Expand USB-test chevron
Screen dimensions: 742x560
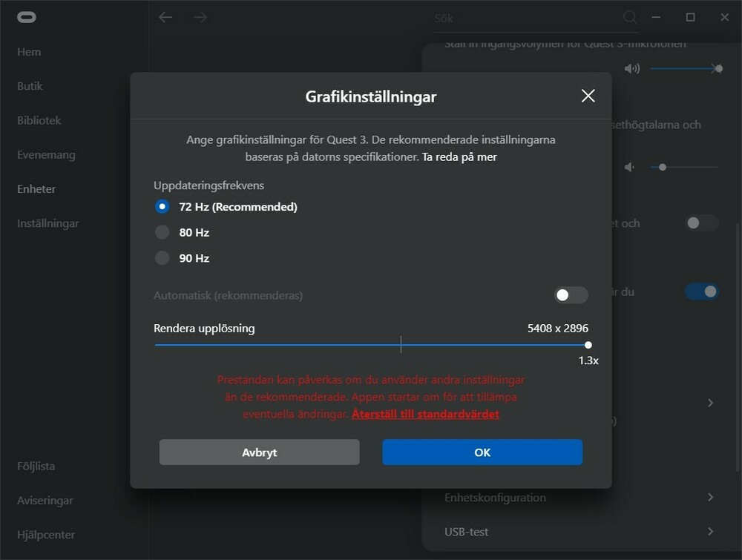tap(710, 532)
